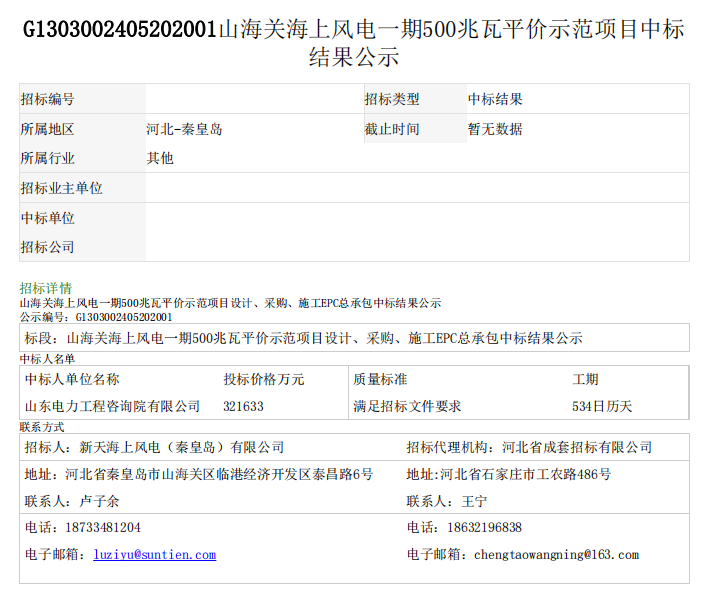Screen dimensions: 708x600
Task: Select 招标代理机构: 河北省成套招标有限公司
Action: 529,447
